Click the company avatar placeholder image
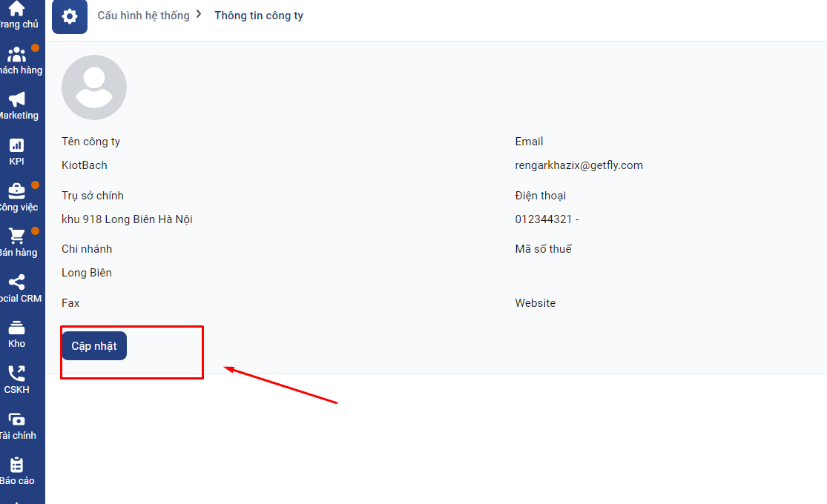The height and width of the screenshot is (504, 827). pos(94,87)
